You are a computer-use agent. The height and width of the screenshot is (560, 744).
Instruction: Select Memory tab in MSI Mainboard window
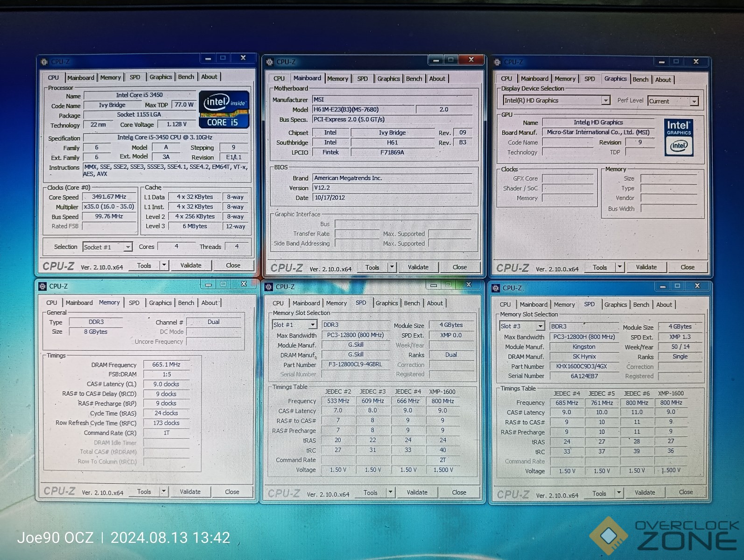click(337, 78)
